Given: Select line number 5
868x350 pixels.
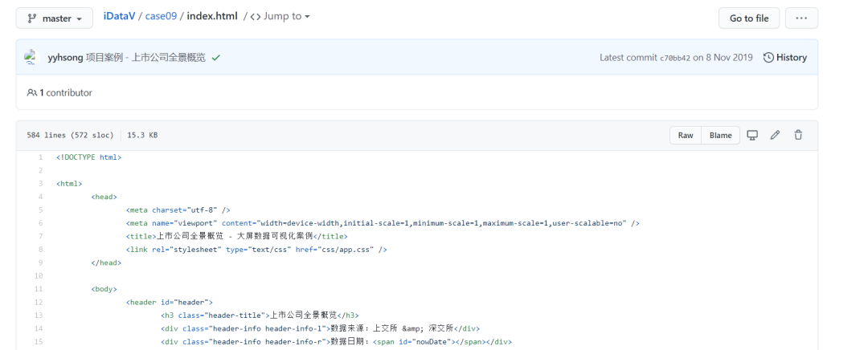Looking at the screenshot, I should coord(40,210).
